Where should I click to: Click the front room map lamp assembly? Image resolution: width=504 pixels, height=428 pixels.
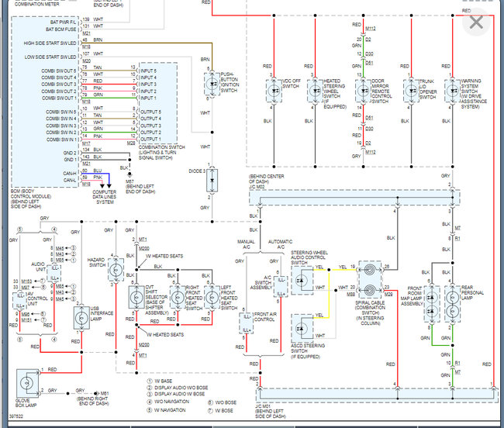click(x=432, y=304)
